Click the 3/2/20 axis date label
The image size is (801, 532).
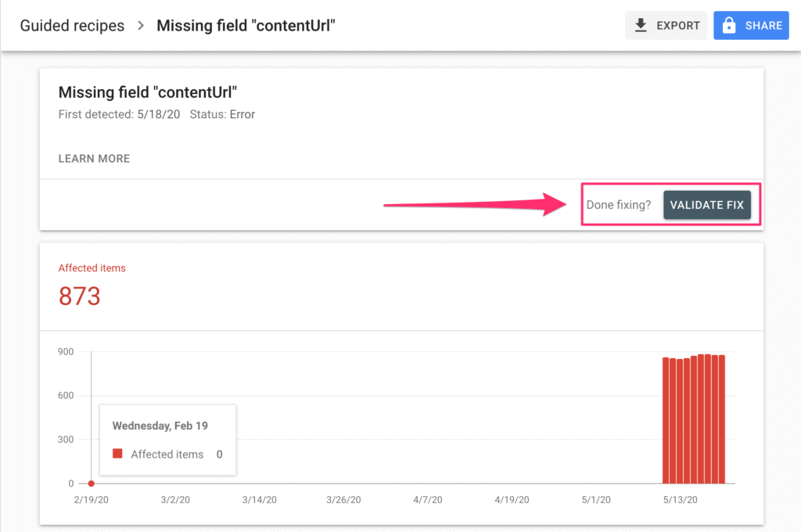tap(175, 500)
